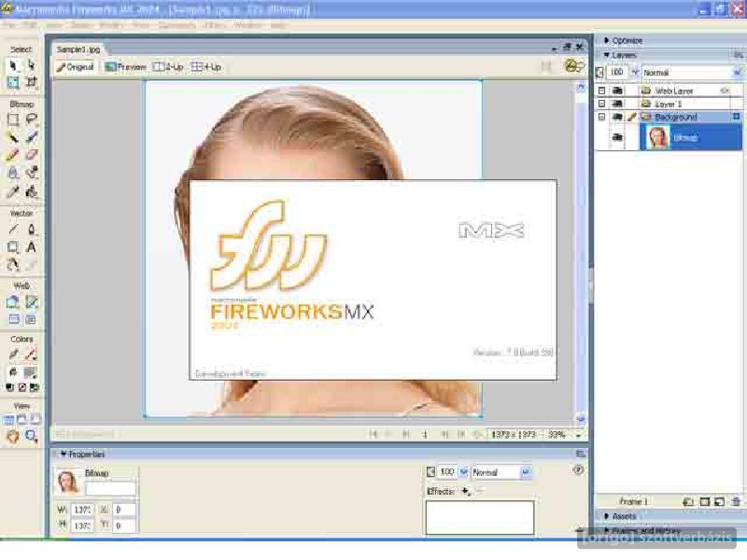The image size is (747, 560).
Task: Select the Subselection tool
Action: tap(31, 65)
